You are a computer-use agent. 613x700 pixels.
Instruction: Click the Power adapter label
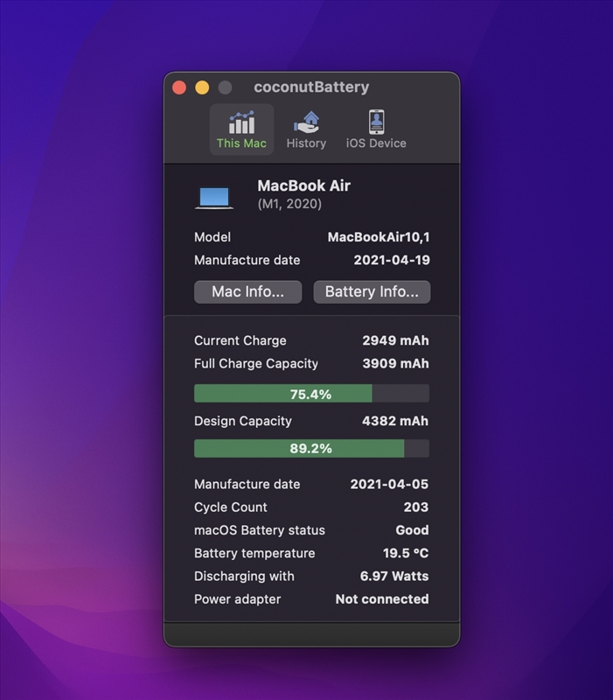237,599
